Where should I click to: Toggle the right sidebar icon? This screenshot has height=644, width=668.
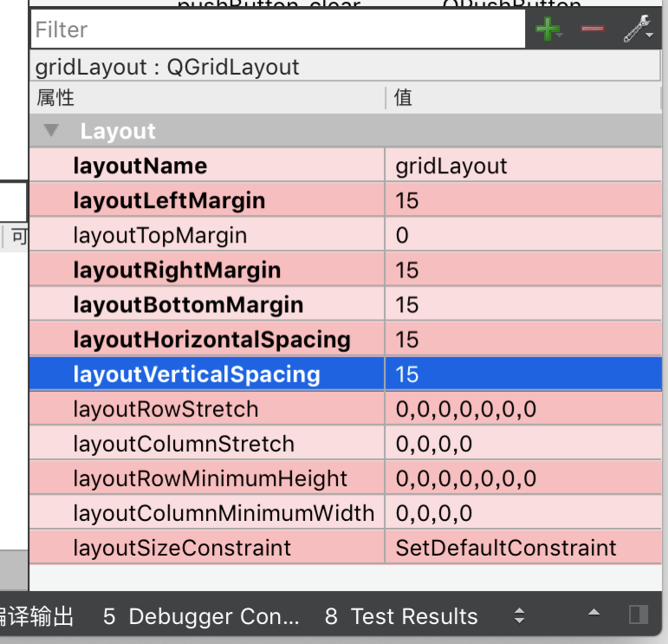[x=639, y=615]
